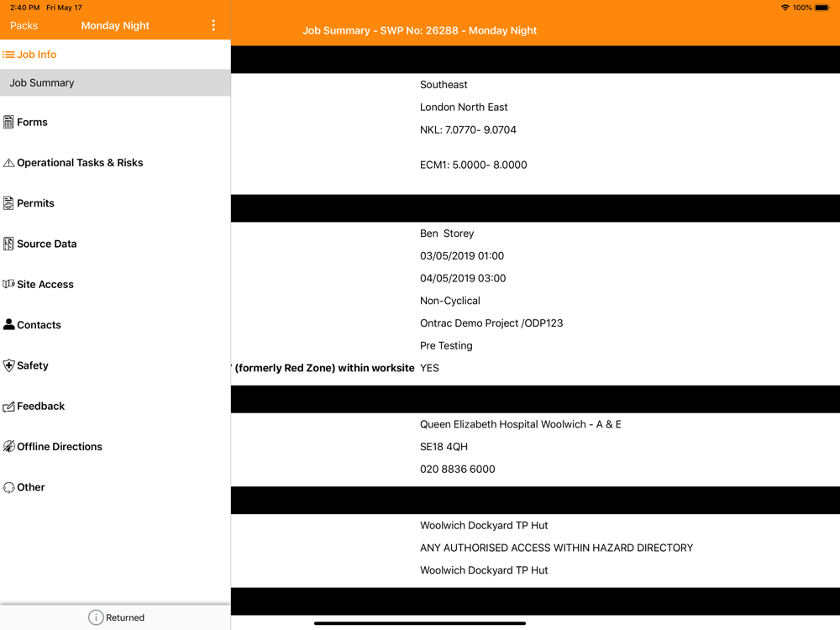Select the Non-Cyclical value
The height and width of the screenshot is (630, 840).
450,301
